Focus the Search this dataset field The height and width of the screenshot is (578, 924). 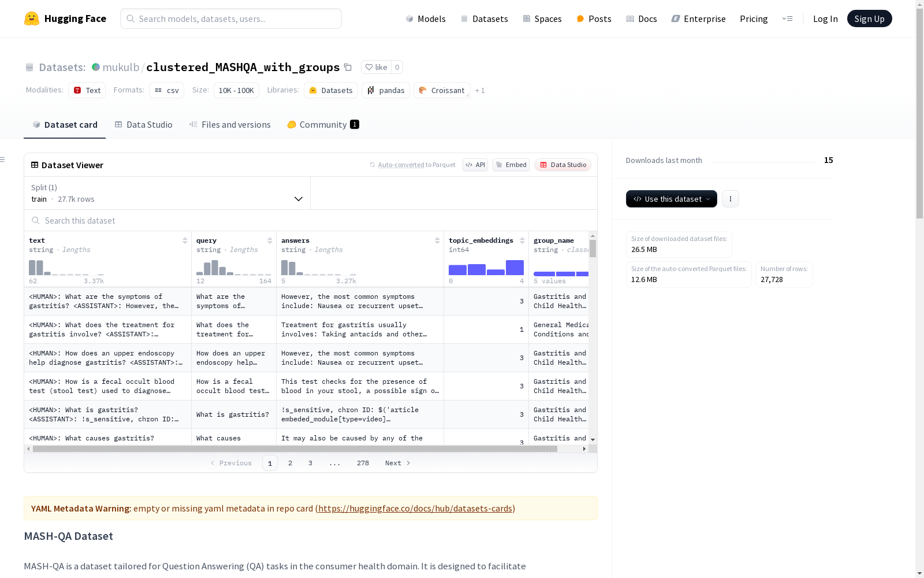coord(311,220)
